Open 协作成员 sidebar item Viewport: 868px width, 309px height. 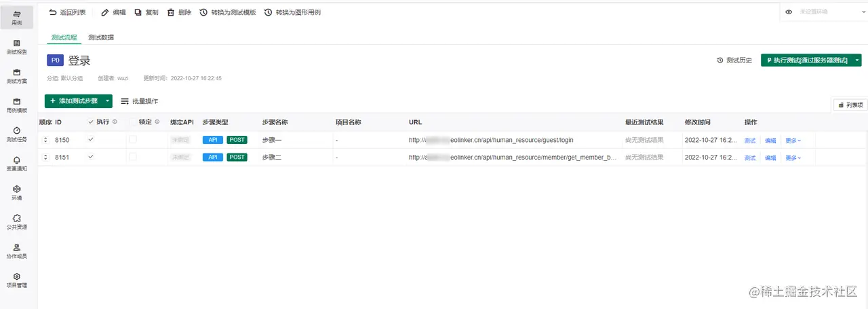(16, 251)
